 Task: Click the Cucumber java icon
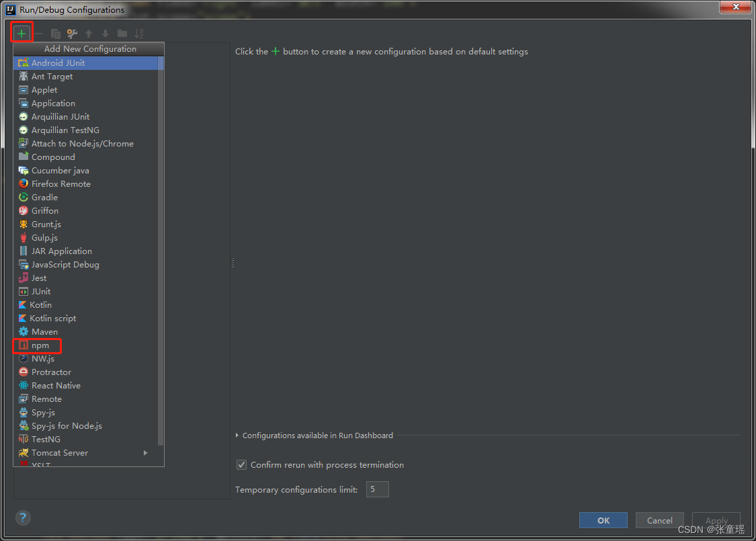click(23, 170)
